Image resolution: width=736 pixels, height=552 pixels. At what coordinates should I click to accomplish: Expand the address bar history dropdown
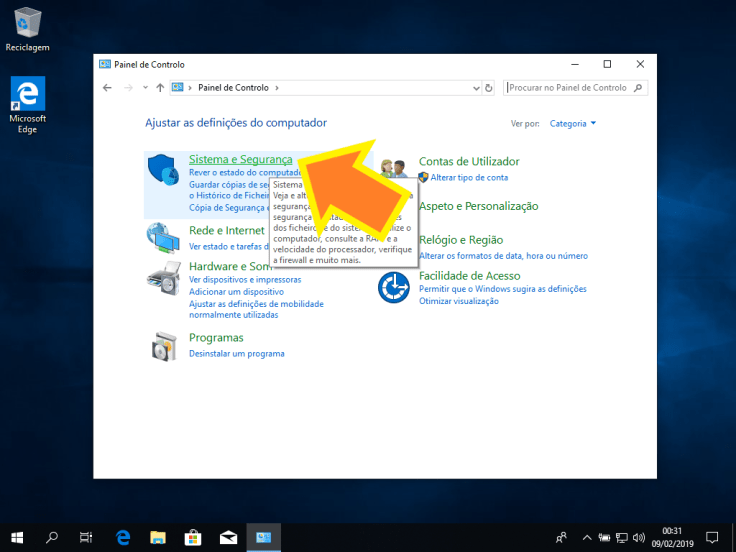tap(475, 88)
